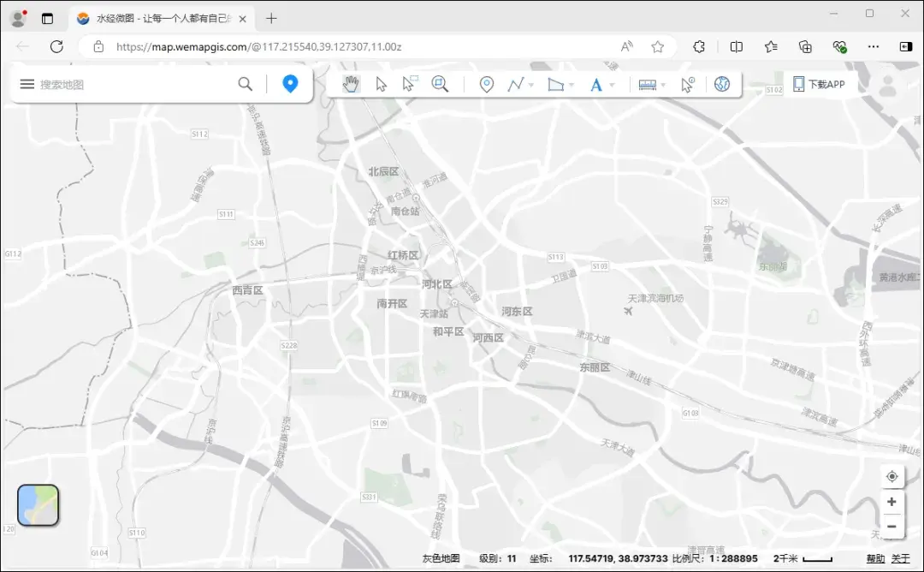Click the 灰色地图 status label

(x=441, y=558)
